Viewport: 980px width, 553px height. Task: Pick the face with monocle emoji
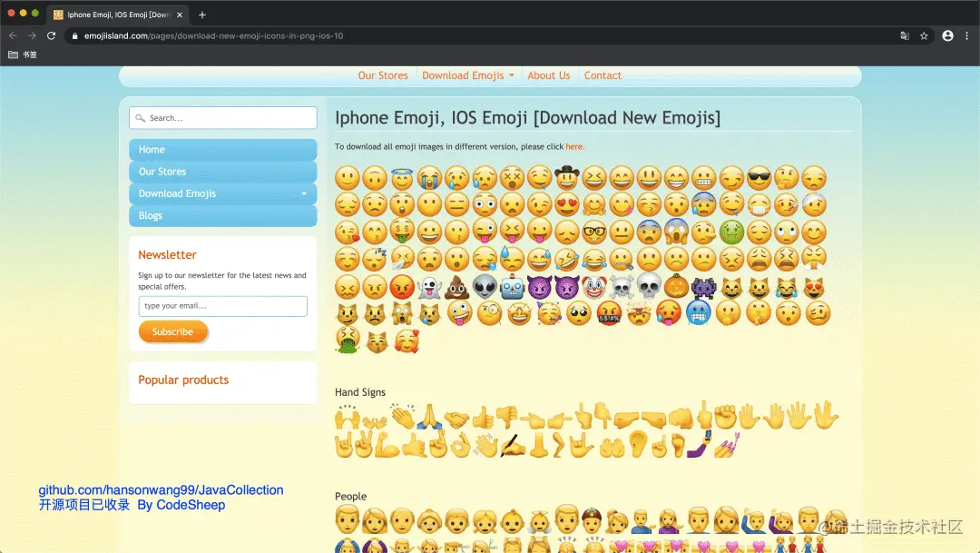(489, 312)
